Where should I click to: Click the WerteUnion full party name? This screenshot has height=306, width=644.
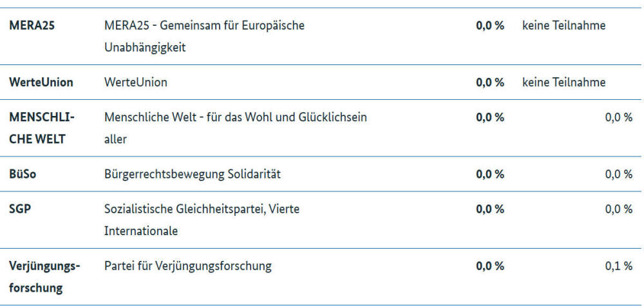(x=135, y=82)
